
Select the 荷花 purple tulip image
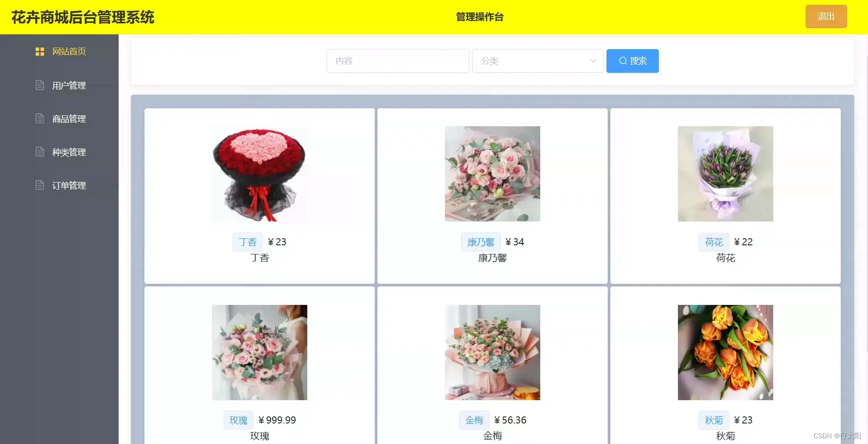726,174
